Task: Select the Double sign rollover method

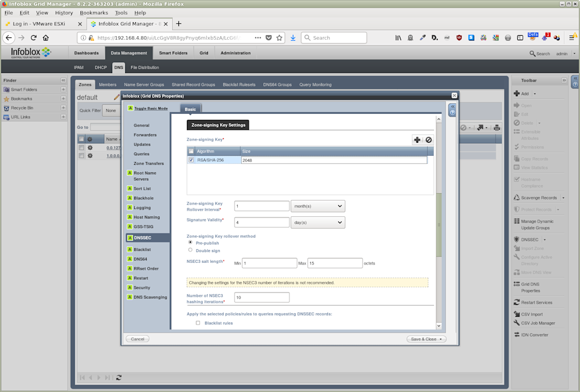Action: tap(190, 250)
